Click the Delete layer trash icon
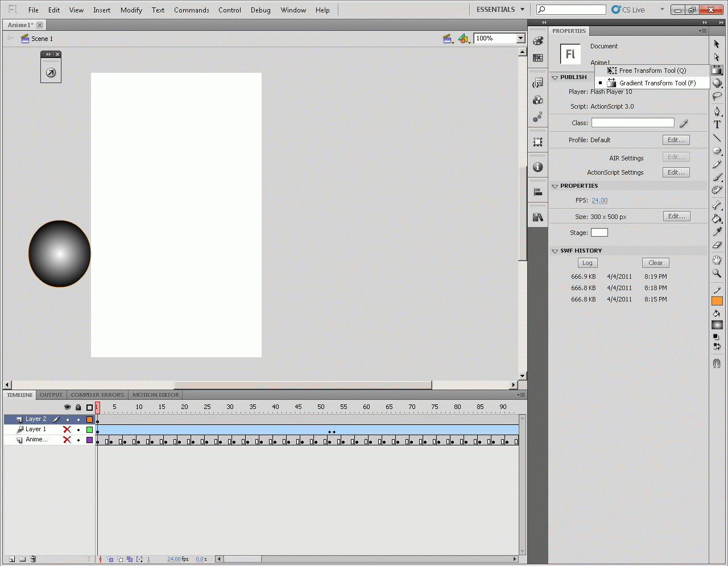Image resolution: width=728 pixels, height=566 pixels. pos(34,559)
